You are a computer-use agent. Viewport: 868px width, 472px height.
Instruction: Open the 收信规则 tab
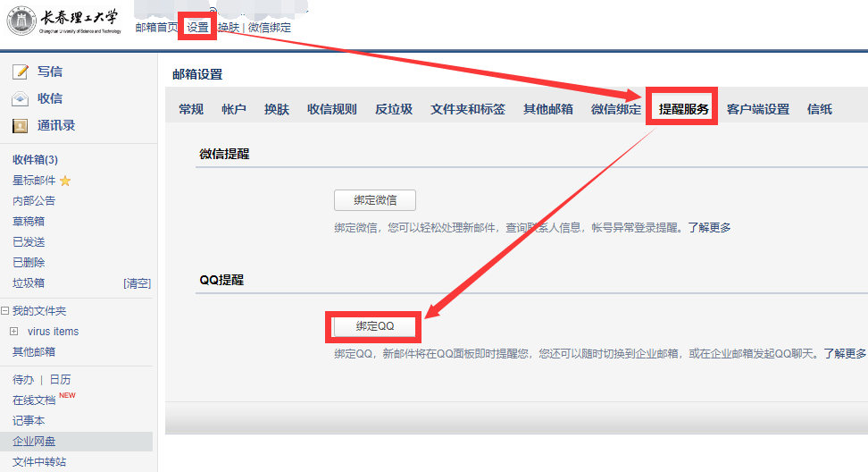point(332,109)
